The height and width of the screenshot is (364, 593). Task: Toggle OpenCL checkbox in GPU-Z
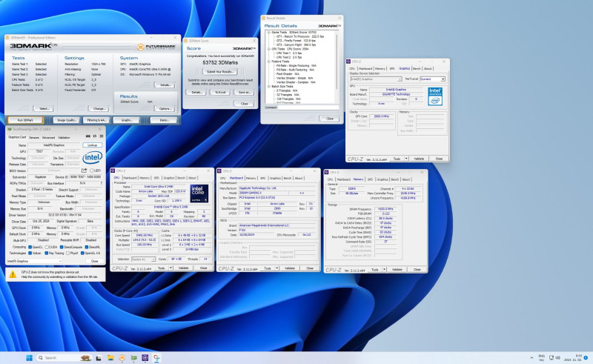[30, 247]
